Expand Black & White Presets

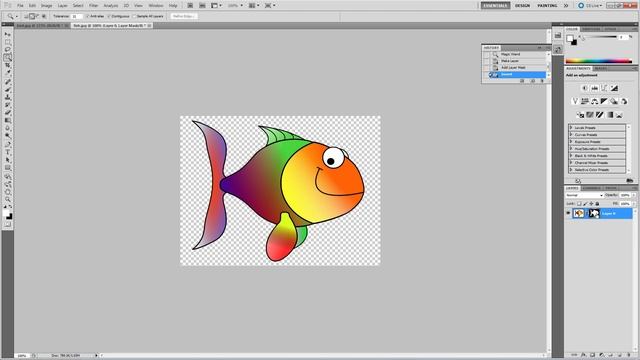click(x=571, y=156)
